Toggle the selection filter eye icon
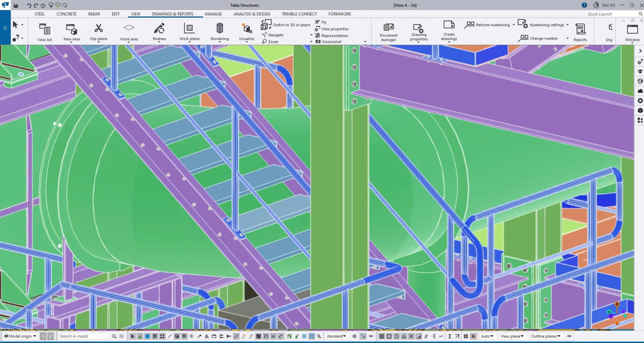Screen dimensions: 644x343 371,336
